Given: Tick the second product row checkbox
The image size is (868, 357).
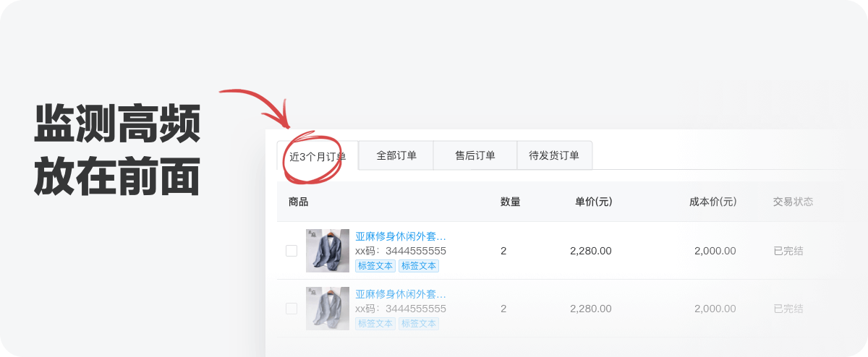Looking at the screenshot, I should (292, 309).
